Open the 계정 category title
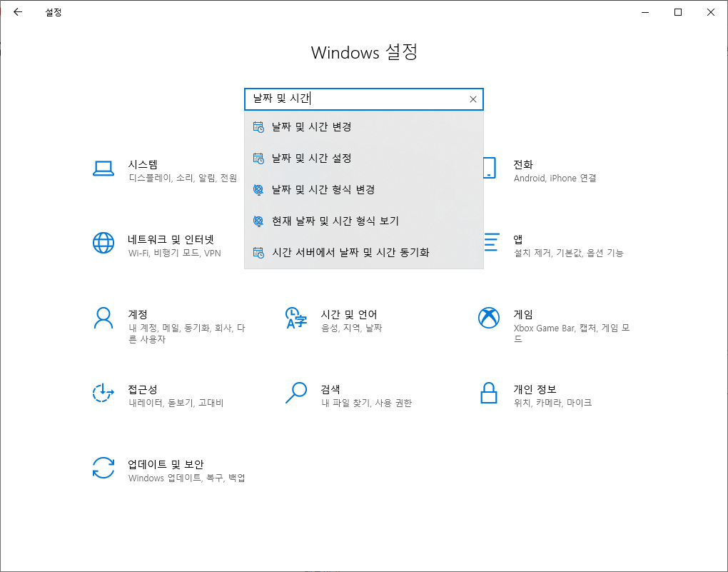Image resolution: width=728 pixels, height=572 pixels. click(138, 315)
